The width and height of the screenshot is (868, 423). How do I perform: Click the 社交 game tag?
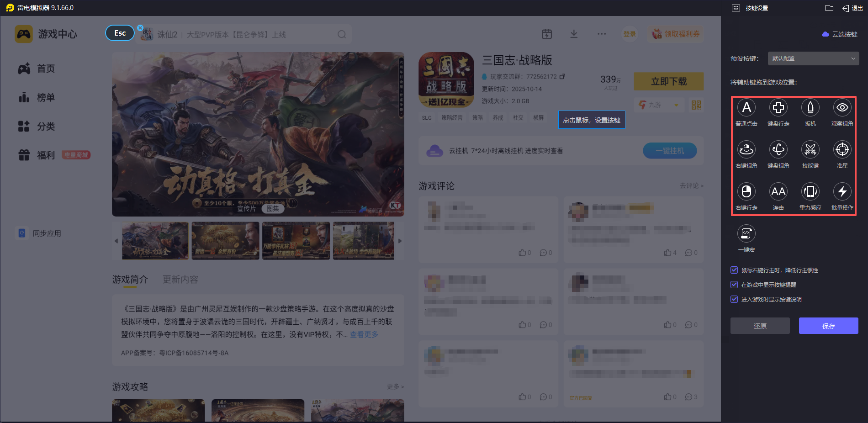coord(518,118)
